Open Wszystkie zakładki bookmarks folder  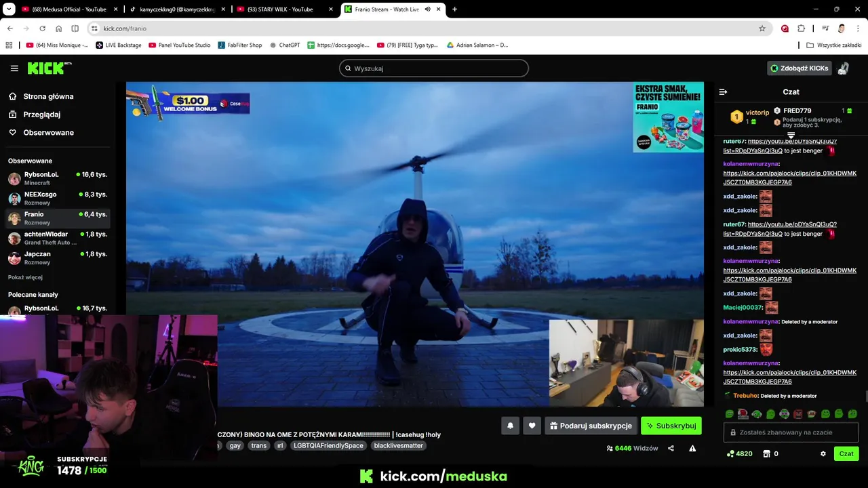point(834,45)
